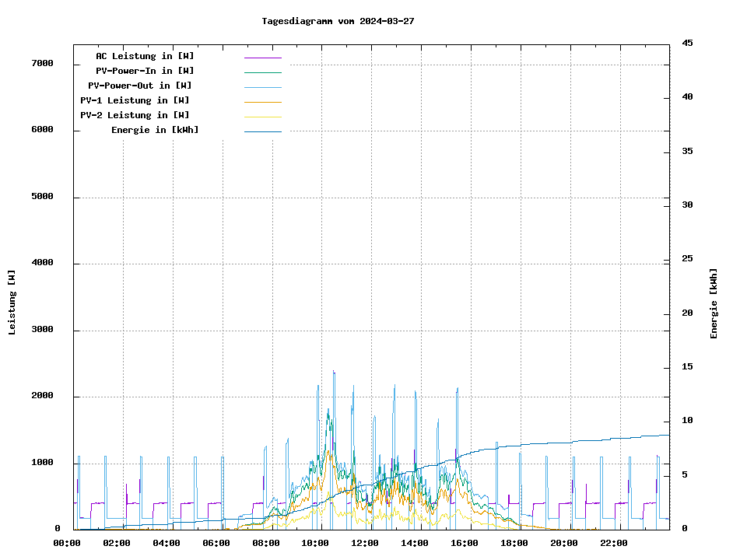This screenshot has height=560, width=747.
Task: Click the 45 value on the energy axis
Action: (687, 43)
